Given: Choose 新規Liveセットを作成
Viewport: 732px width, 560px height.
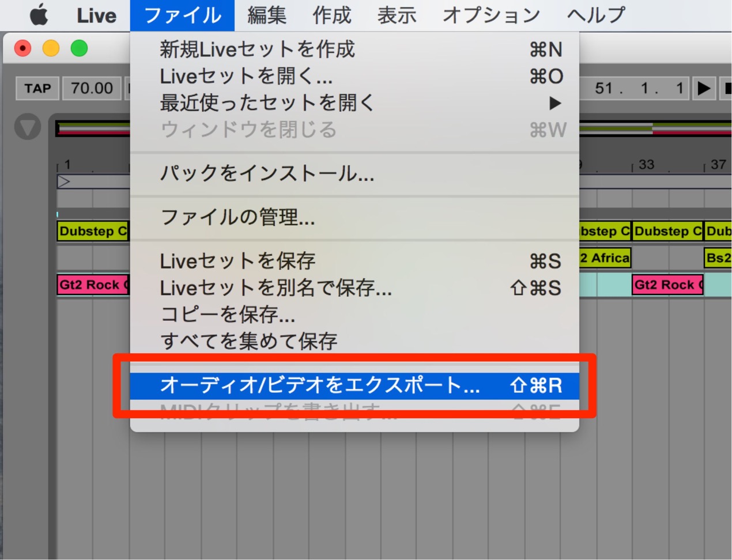Looking at the screenshot, I should pos(354,50).
